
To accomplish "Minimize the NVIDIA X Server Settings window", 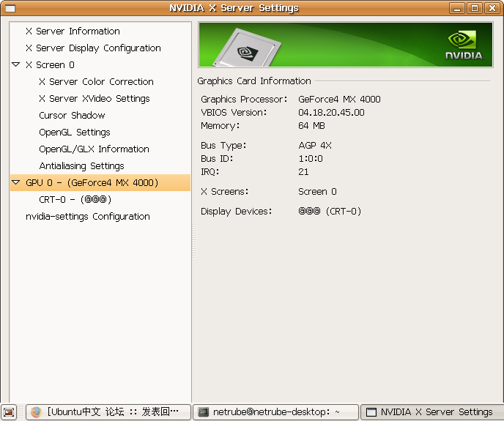I will (457, 8).
